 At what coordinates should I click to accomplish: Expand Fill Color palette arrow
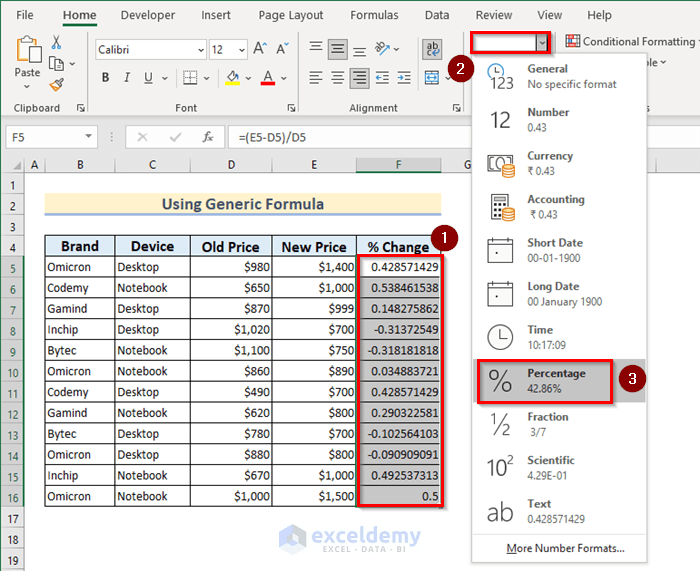248,78
